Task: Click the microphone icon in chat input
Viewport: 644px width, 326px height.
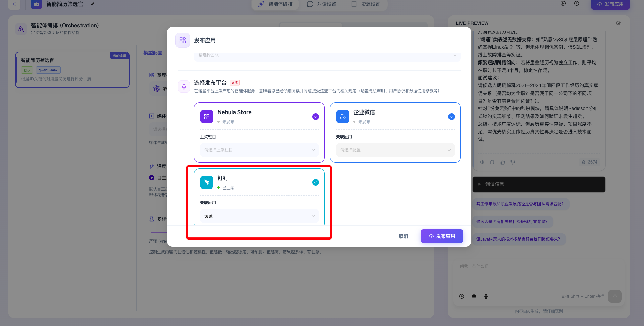Action: (486, 296)
